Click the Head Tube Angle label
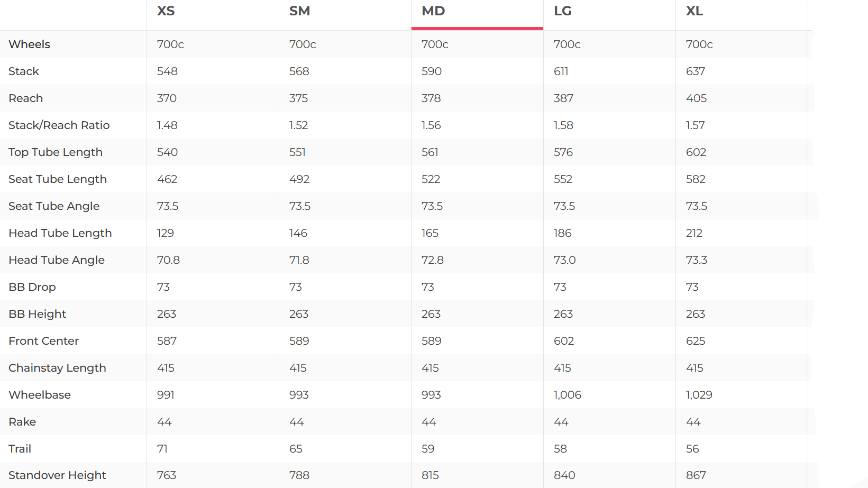Image resolution: width=868 pixels, height=488 pixels. point(57,260)
